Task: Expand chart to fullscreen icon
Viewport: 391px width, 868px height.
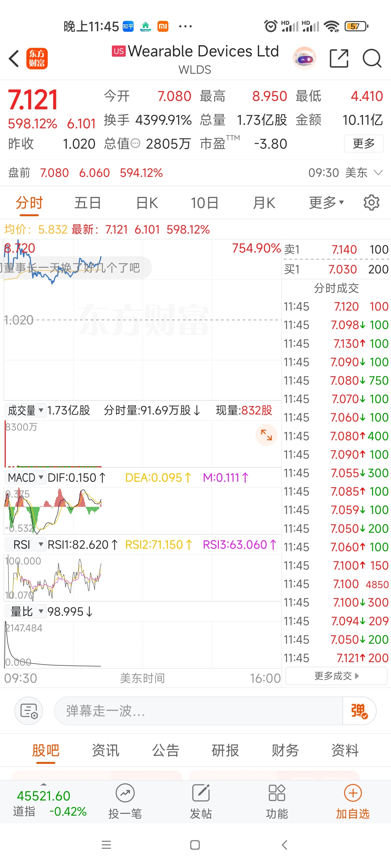Action: tap(266, 435)
